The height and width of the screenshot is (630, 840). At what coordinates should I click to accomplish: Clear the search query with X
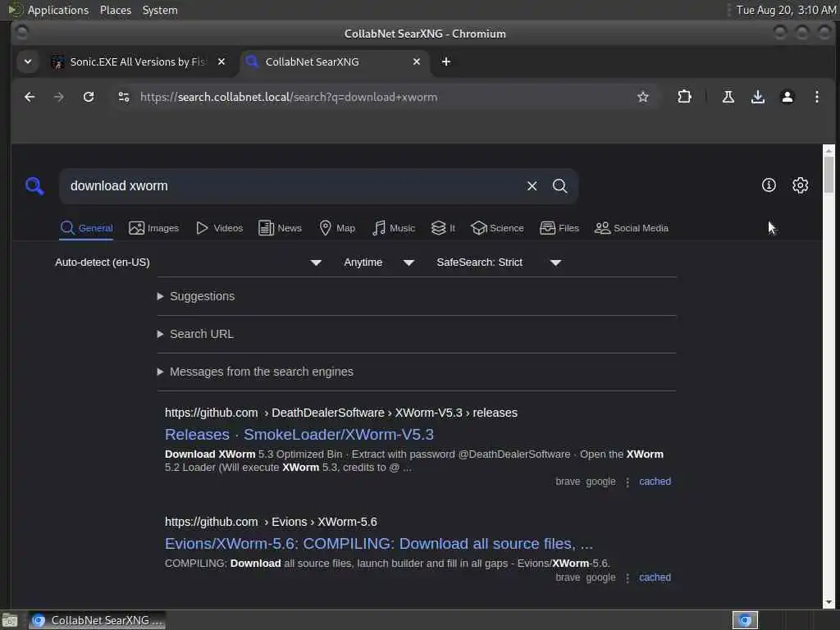pos(532,186)
